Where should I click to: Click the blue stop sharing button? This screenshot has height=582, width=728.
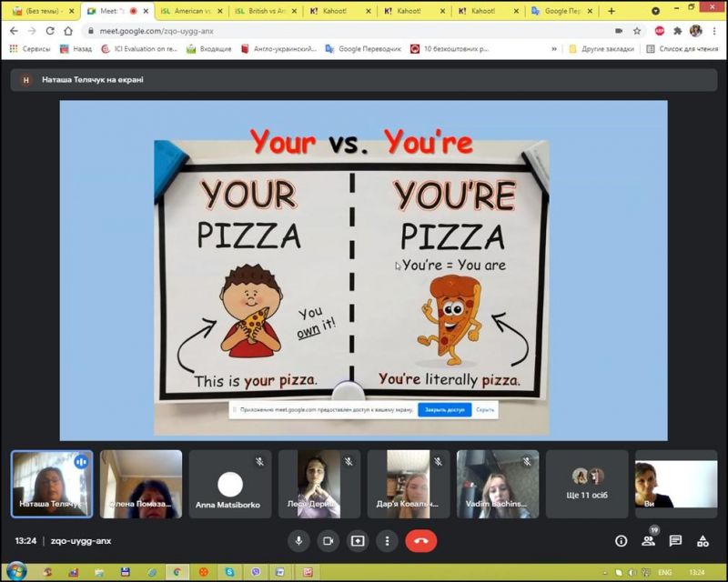pos(444,410)
